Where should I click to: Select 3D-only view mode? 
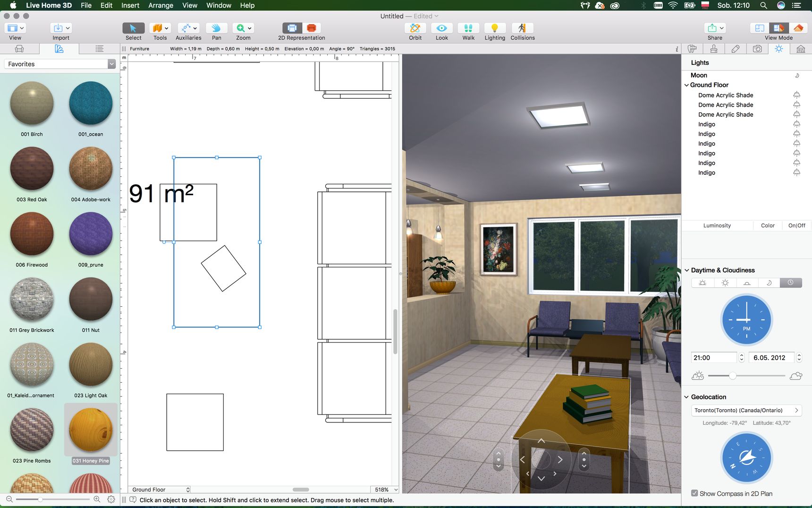coord(798,28)
